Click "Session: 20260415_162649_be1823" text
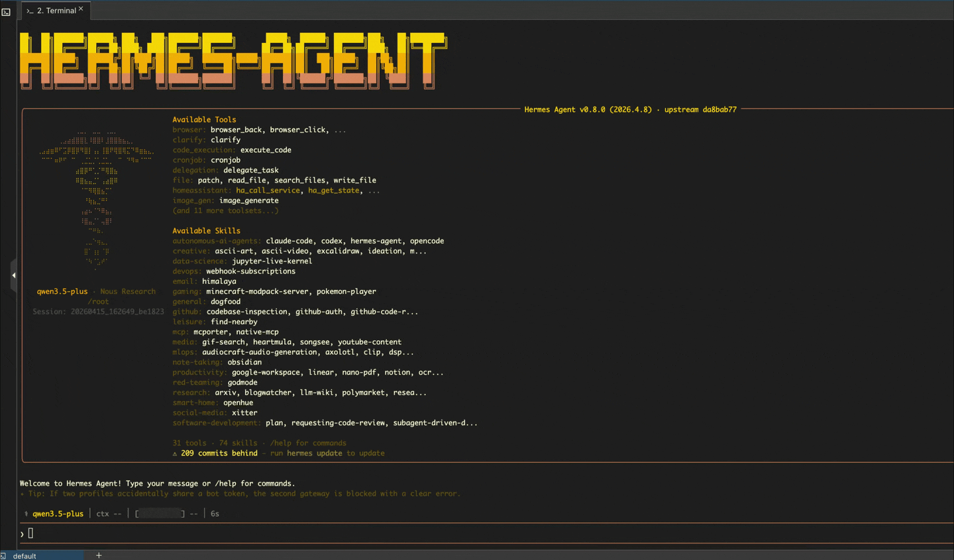Image resolution: width=954 pixels, height=560 pixels. (x=98, y=312)
